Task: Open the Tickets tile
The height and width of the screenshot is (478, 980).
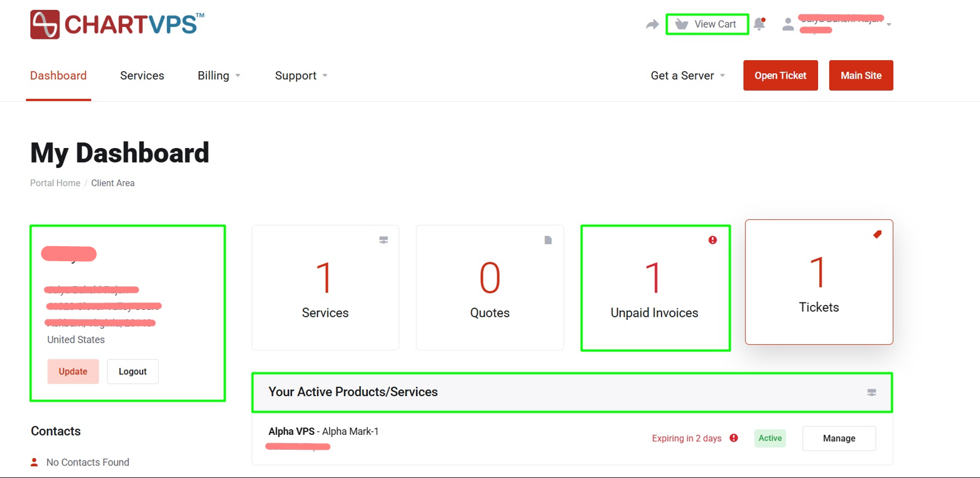Action: (819, 282)
